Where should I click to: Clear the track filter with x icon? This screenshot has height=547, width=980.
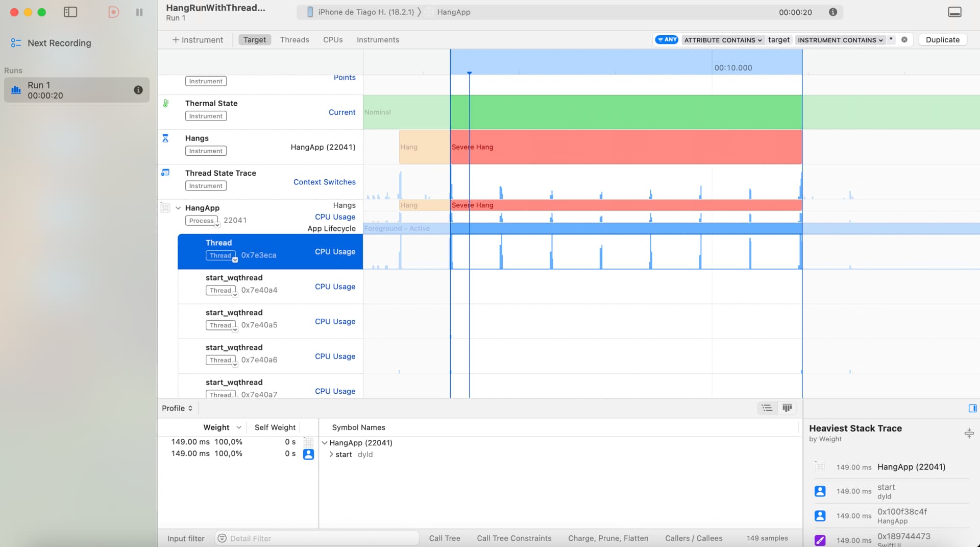[904, 40]
